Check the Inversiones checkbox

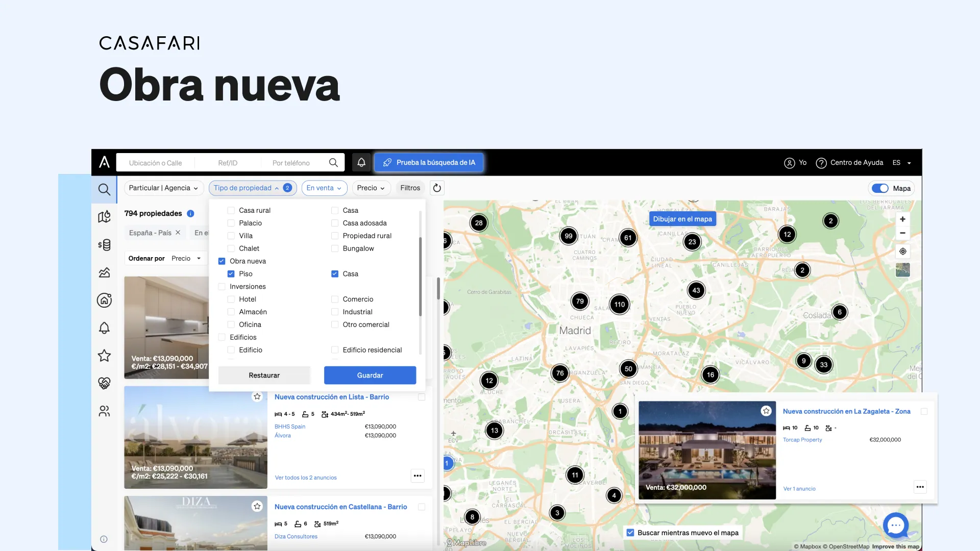(x=222, y=286)
